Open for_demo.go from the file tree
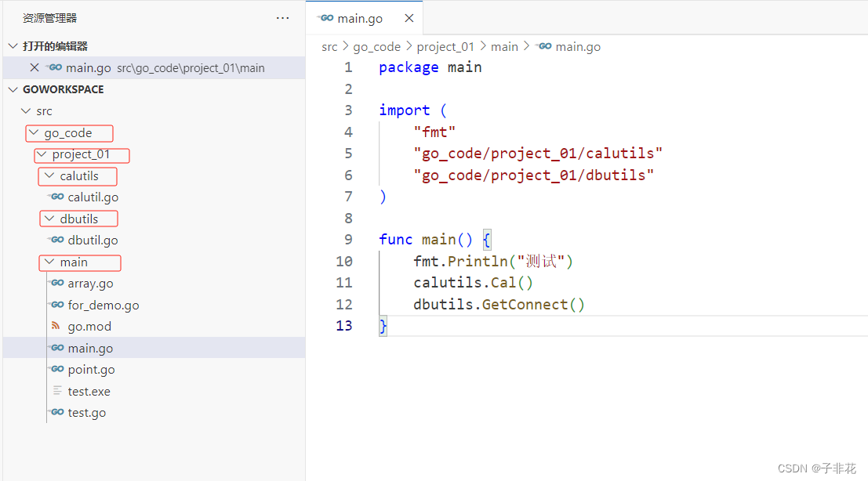 [x=104, y=306]
